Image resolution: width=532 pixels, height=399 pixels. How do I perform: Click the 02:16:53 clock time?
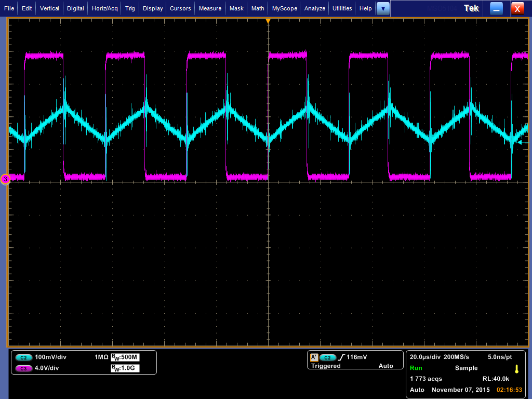click(509, 390)
